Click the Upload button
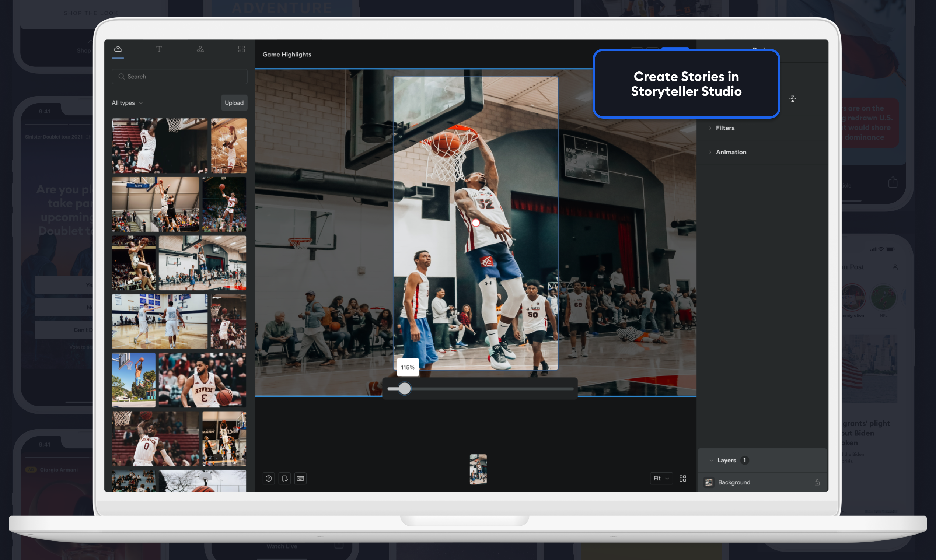This screenshot has height=560, width=936. point(234,103)
